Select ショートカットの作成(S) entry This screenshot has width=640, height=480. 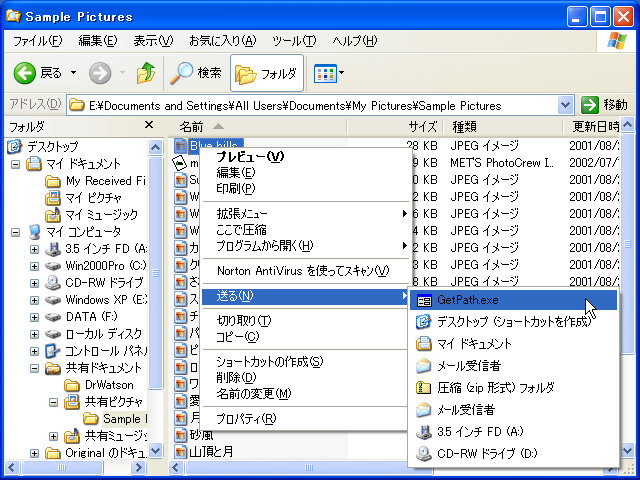(x=306, y=361)
